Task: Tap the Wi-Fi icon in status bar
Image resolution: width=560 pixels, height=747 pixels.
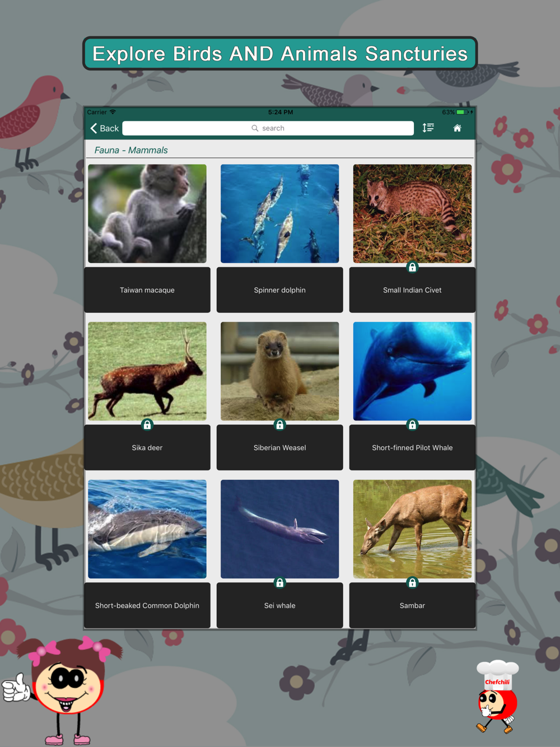Action: click(x=113, y=112)
